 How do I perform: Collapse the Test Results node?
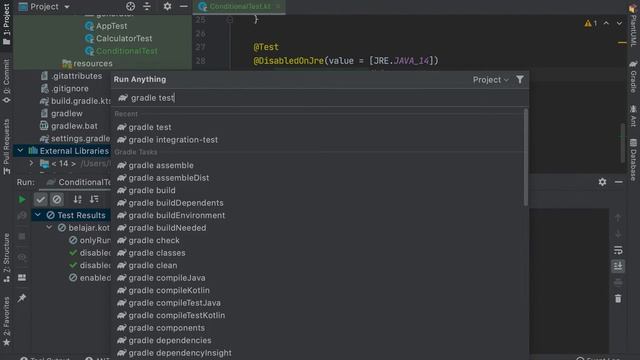coord(38,215)
